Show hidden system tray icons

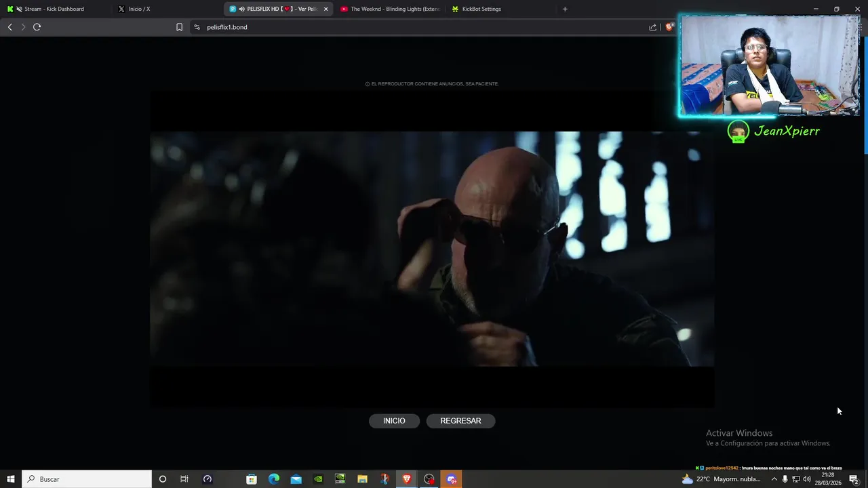click(x=774, y=479)
